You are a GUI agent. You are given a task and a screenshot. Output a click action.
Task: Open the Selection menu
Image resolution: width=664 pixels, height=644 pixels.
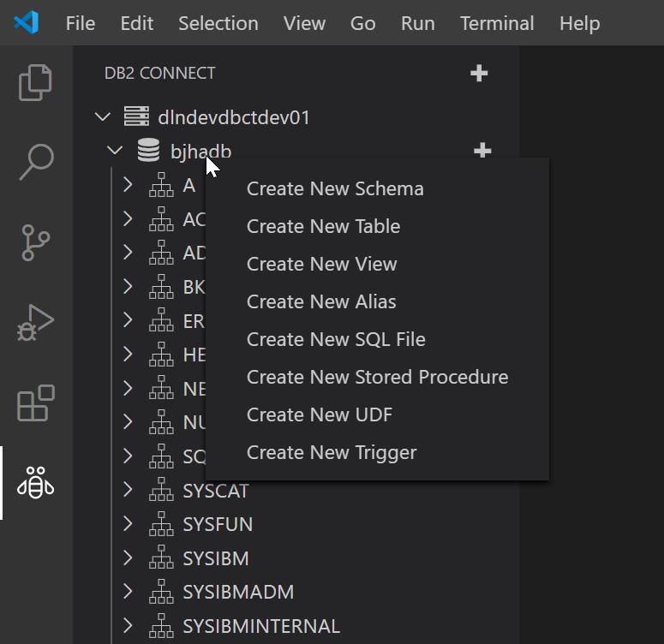[x=218, y=23]
